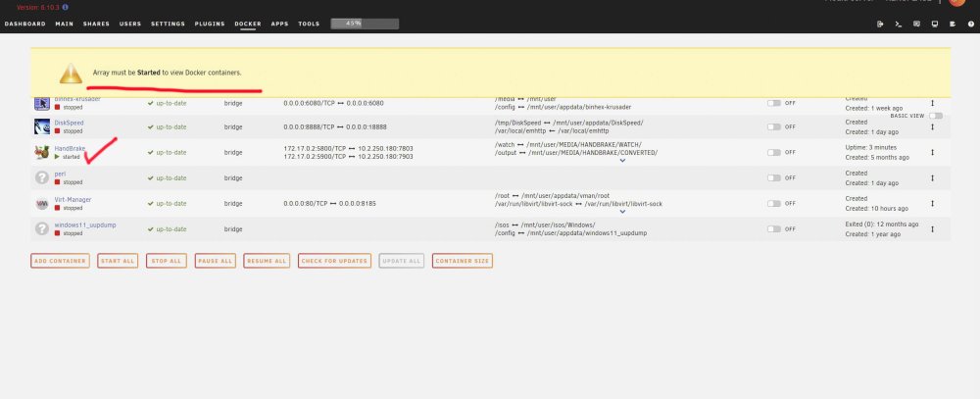Open the Virt-Manager container name link
This screenshot has width=980, height=399.
[x=73, y=200]
